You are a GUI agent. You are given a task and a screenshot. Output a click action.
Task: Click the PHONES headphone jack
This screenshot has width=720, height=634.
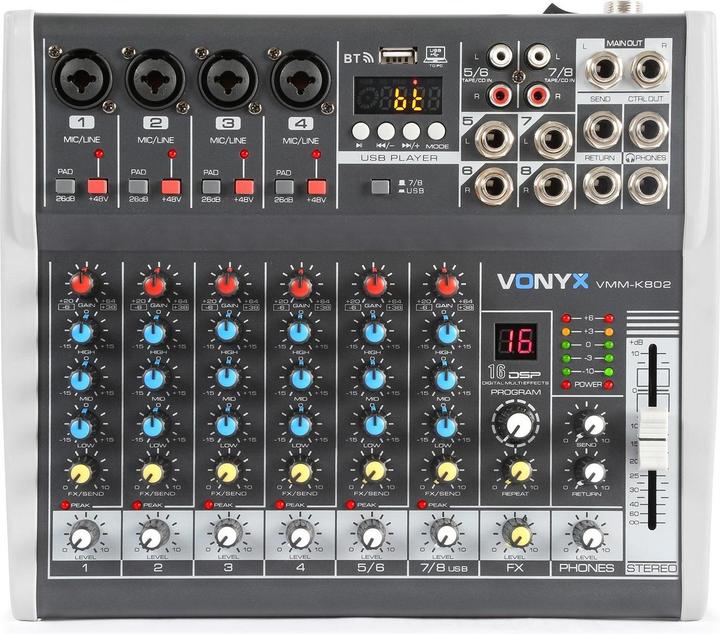tap(647, 185)
